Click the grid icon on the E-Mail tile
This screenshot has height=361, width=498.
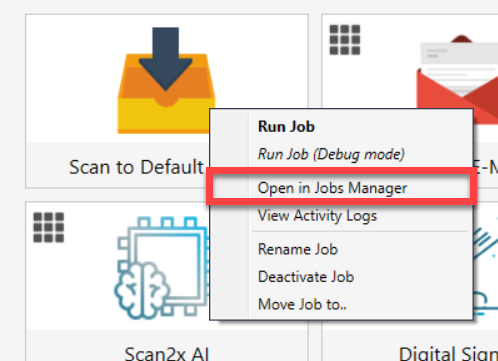[x=345, y=40]
